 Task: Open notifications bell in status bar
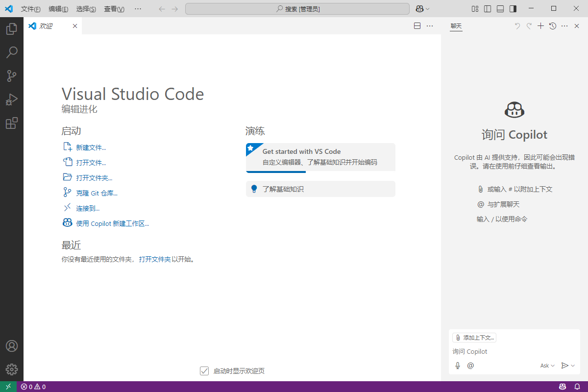(x=577, y=387)
